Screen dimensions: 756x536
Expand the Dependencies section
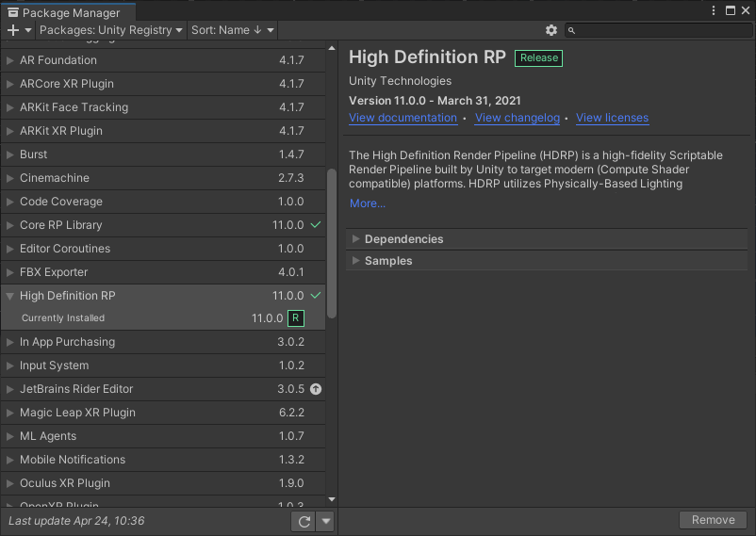[355, 238]
